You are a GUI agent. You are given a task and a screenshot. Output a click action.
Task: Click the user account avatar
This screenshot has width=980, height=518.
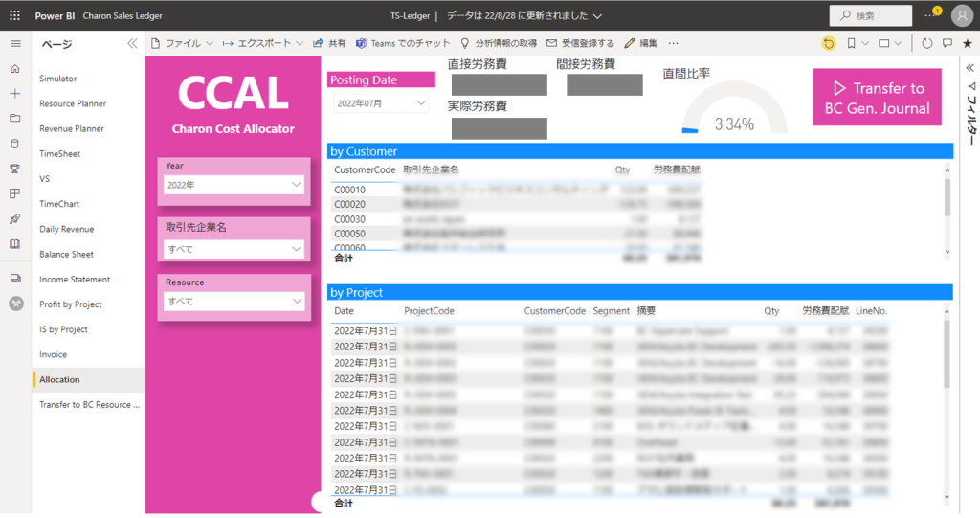point(962,15)
